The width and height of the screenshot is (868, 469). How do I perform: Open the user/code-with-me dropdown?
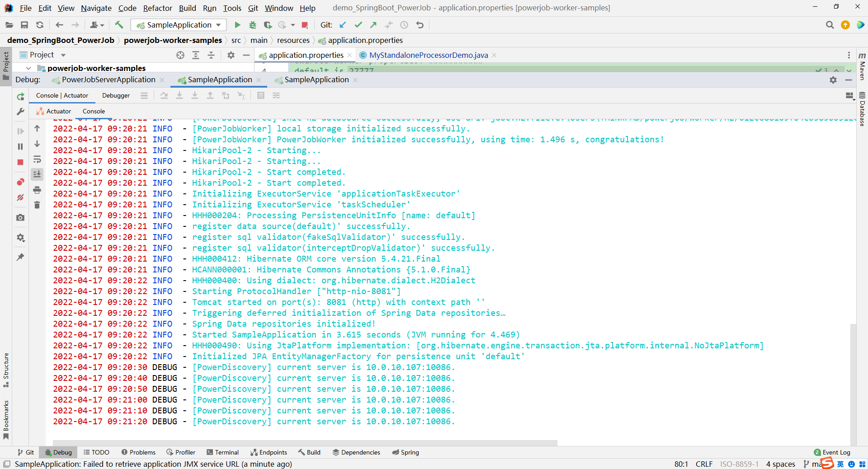pyautogui.click(x=97, y=25)
